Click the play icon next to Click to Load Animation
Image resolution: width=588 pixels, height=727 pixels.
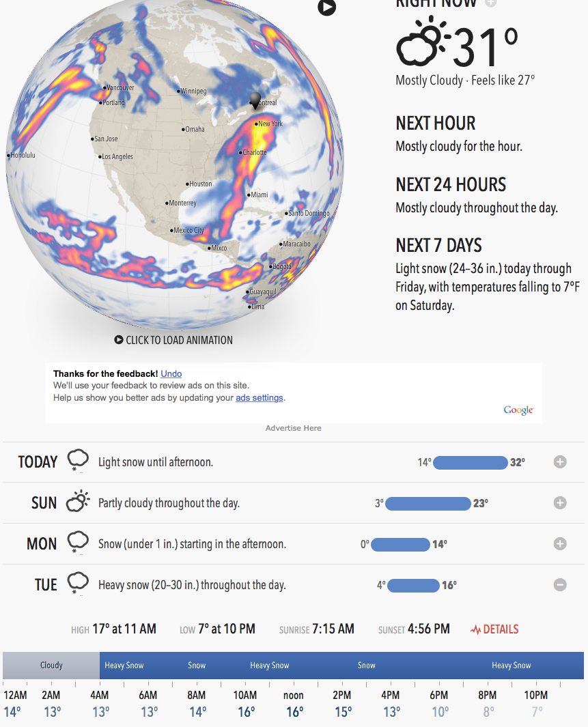(x=119, y=340)
